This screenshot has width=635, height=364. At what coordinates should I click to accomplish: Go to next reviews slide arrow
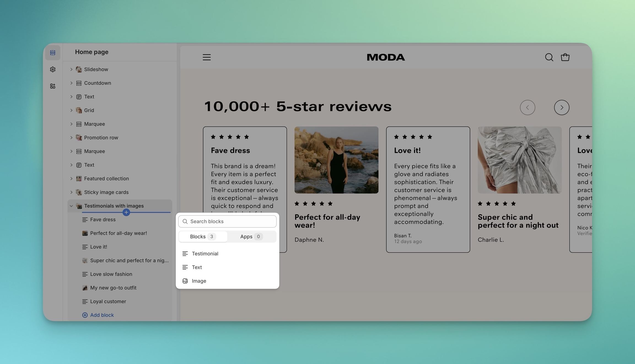tap(561, 107)
